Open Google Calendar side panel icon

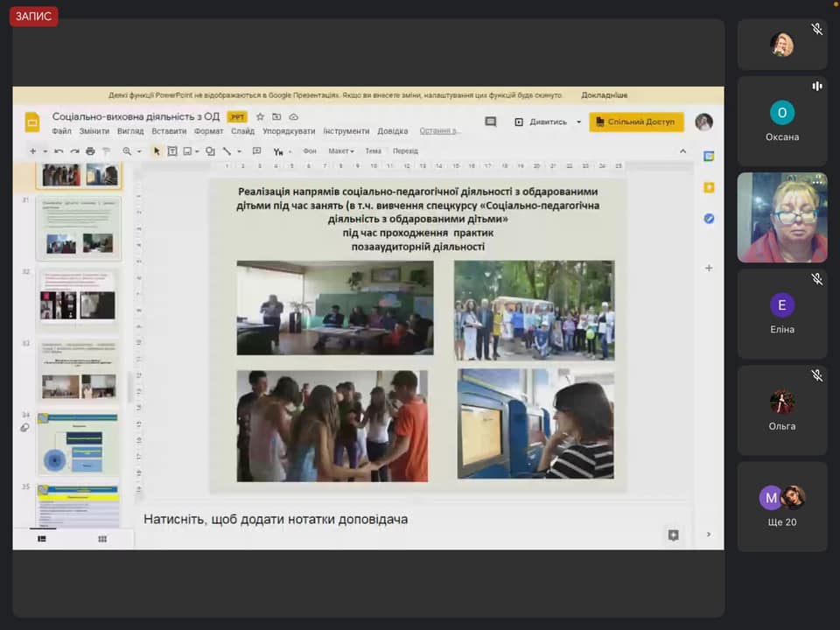pyautogui.click(x=709, y=157)
